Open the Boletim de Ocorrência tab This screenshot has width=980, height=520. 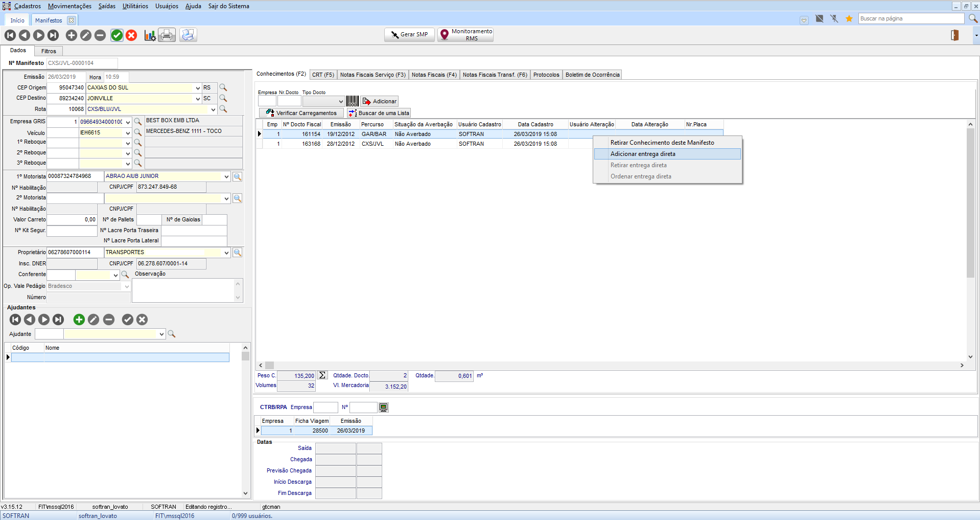[593, 75]
